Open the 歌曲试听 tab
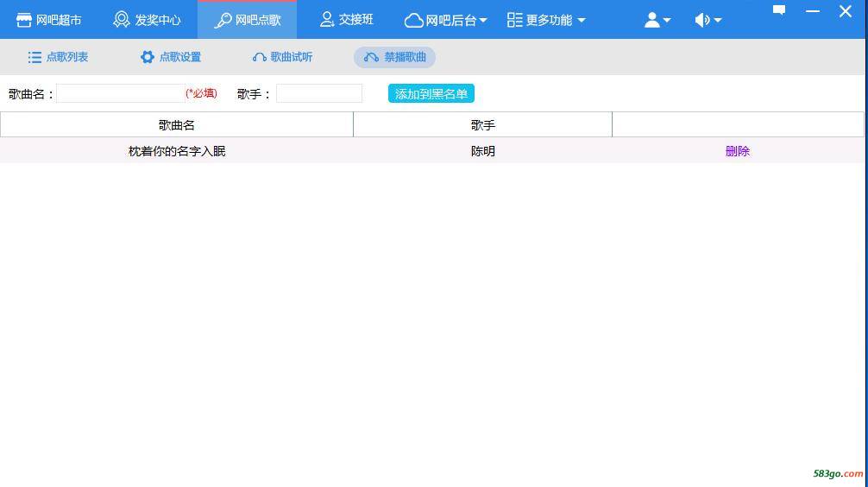Image resolution: width=868 pixels, height=487 pixels. (282, 57)
